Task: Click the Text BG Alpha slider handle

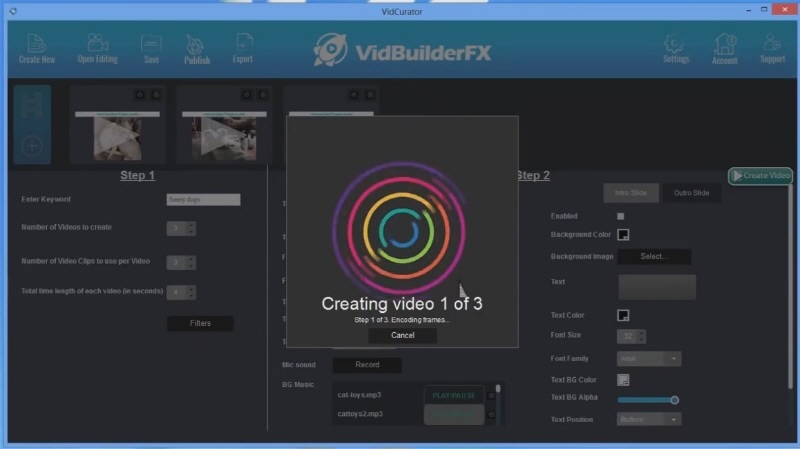Action: pos(674,400)
